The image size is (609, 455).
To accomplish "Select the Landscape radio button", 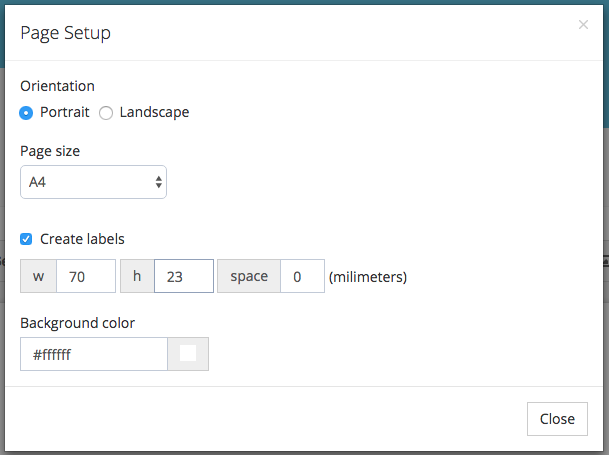I will click(x=106, y=113).
